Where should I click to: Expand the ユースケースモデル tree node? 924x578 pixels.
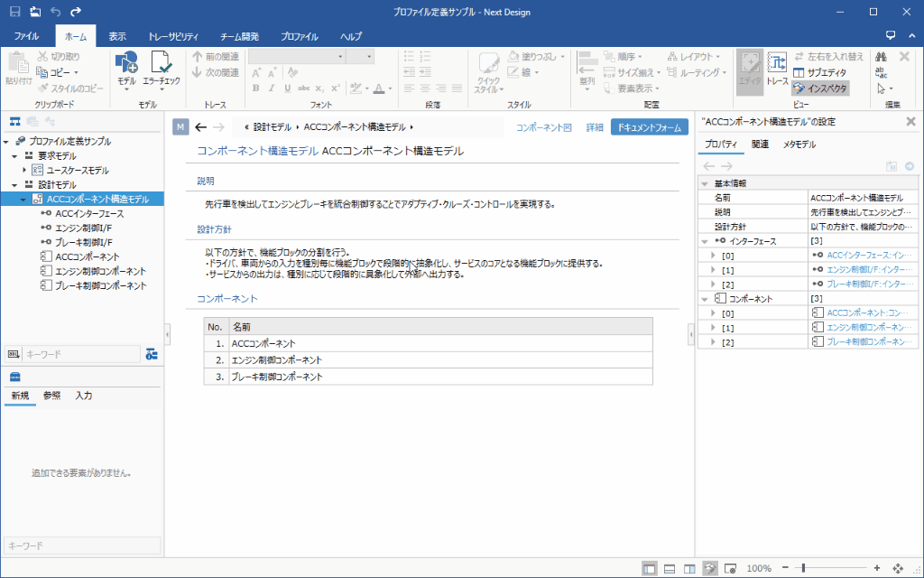[25, 170]
